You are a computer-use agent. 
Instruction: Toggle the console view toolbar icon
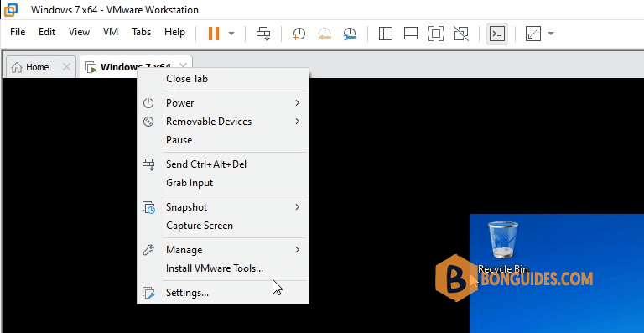pyautogui.click(x=497, y=34)
